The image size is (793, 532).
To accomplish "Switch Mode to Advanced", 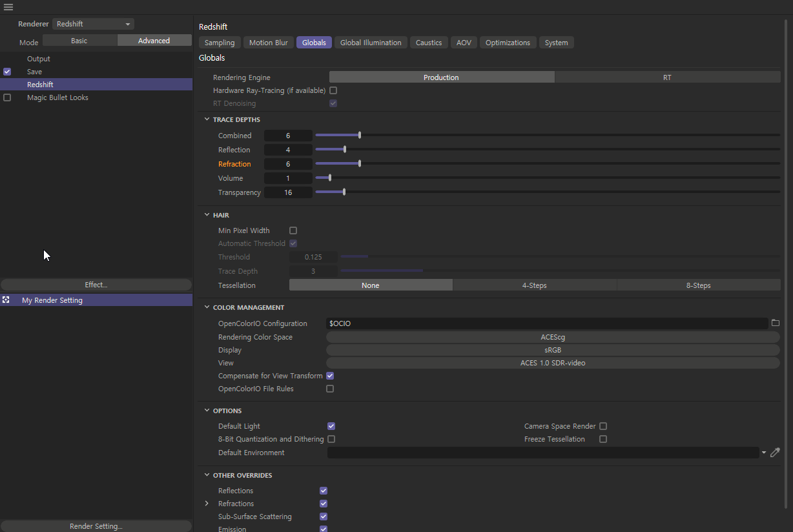I will 154,41.
